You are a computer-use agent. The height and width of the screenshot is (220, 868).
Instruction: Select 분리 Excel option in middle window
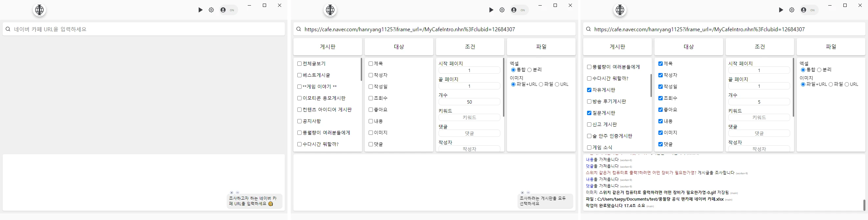coord(529,70)
